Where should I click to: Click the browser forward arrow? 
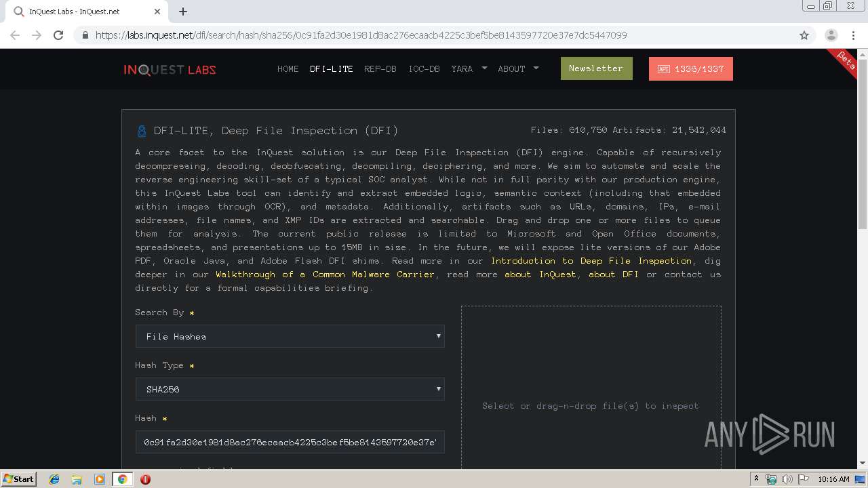tap(37, 35)
